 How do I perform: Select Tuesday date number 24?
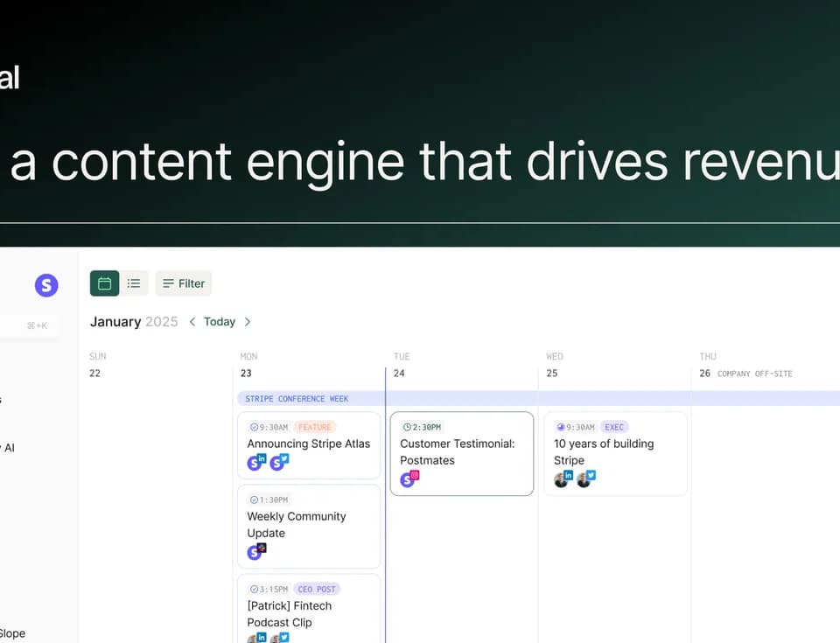399,373
